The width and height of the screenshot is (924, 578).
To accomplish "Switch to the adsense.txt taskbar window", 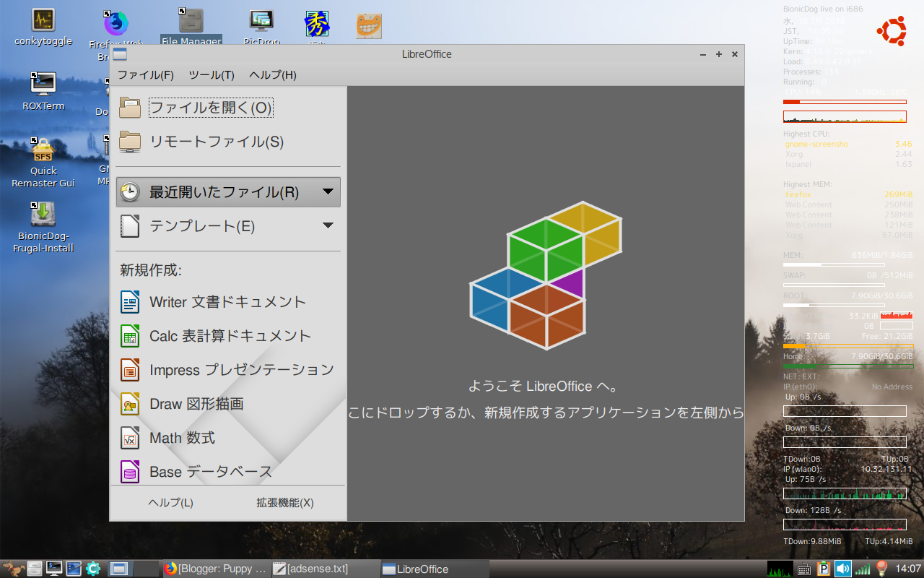I will pyautogui.click(x=324, y=569).
